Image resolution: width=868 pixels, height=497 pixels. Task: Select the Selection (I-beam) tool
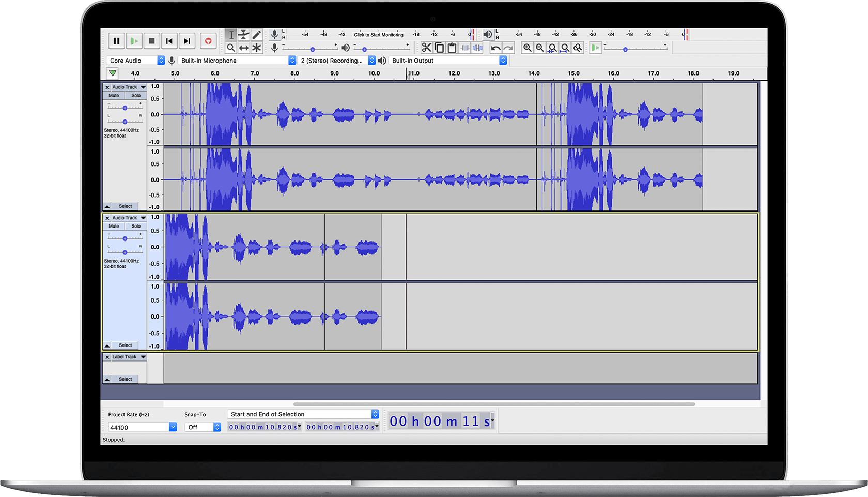coord(231,34)
